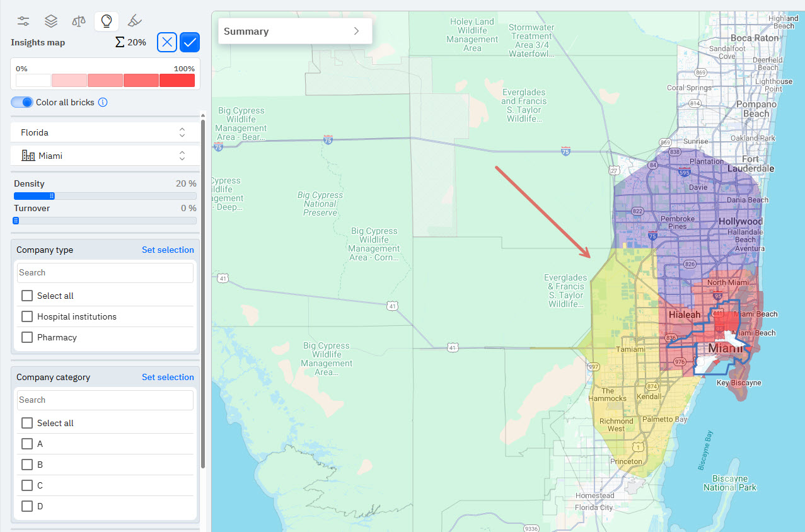
Task: Pick the darkest red legend swatch
Action: coord(177,81)
